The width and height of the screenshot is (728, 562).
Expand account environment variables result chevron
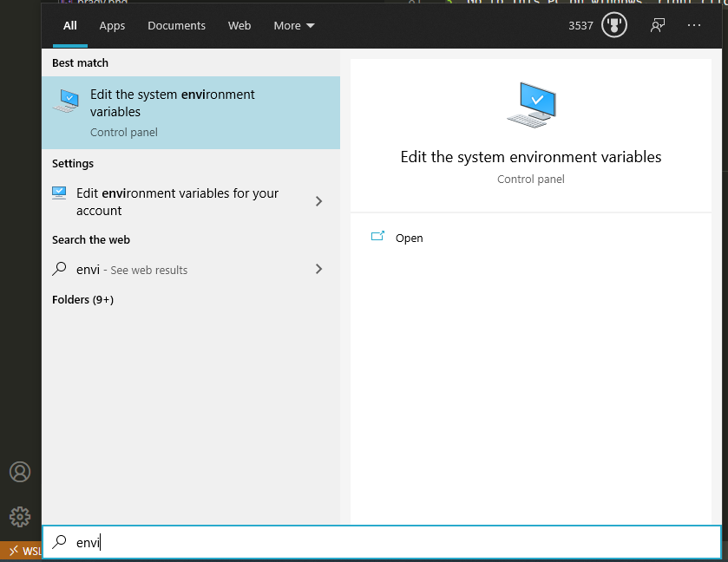318,201
